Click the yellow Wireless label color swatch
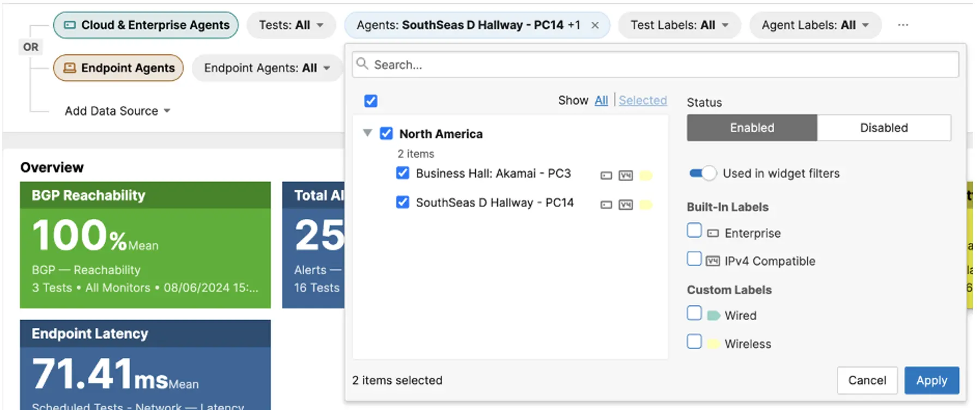The height and width of the screenshot is (410, 980). coord(713,344)
